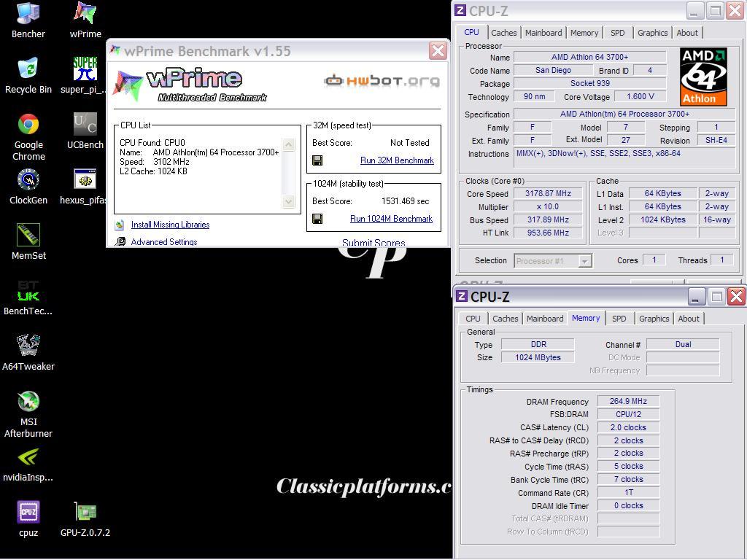The height and width of the screenshot is (560, 747).
Task: Open the nvidiaInspector desktop icon
Action: click(28, 464)
